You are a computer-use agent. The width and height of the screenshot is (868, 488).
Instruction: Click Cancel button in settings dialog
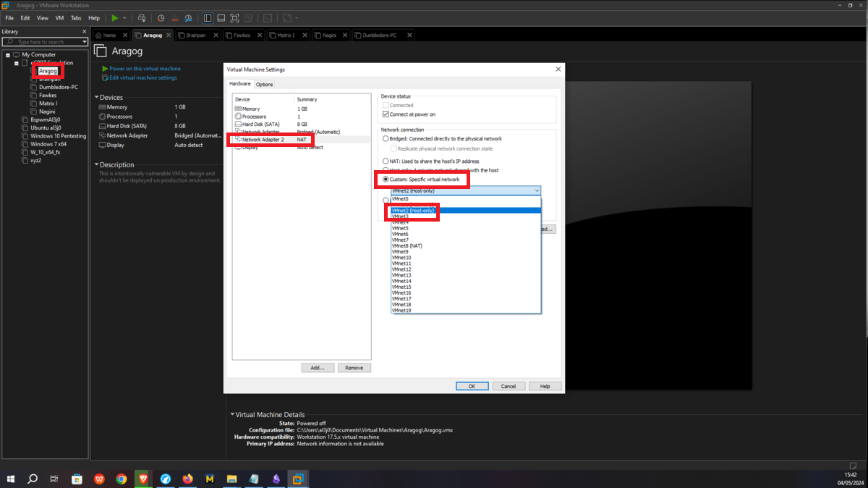[509, 386]
